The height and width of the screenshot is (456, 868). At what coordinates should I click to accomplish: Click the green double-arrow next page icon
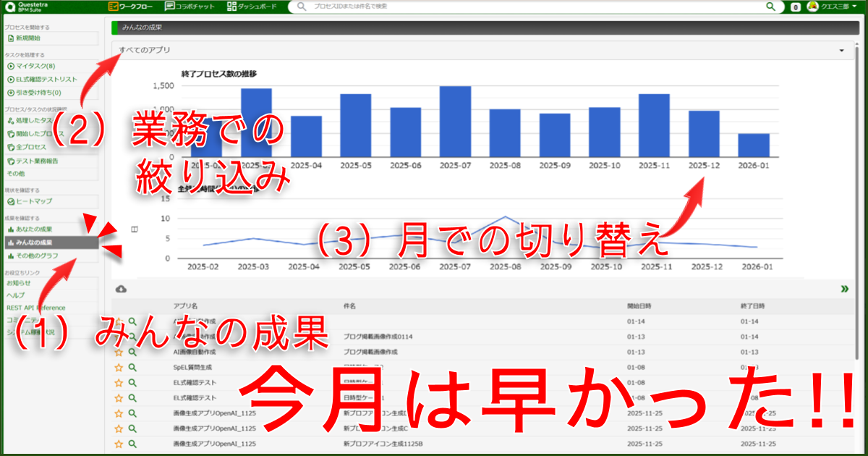point(844,289)
